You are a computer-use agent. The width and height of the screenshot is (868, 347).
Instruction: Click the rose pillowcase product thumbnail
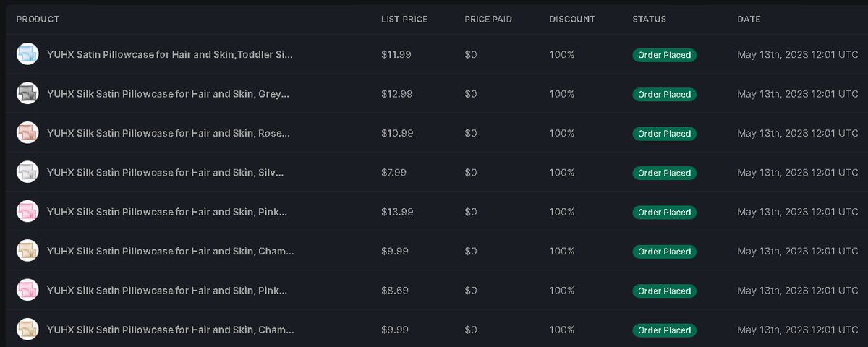click(27, 133)
